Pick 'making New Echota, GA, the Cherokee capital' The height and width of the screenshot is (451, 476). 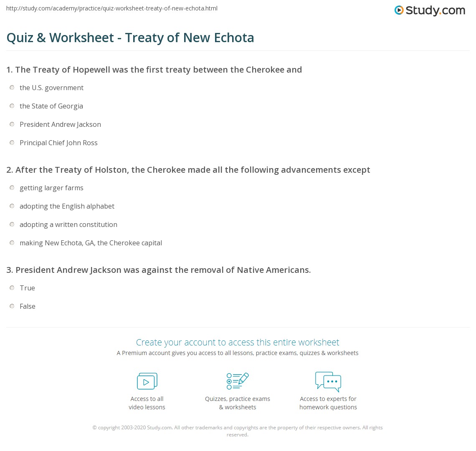click(12, 243)
